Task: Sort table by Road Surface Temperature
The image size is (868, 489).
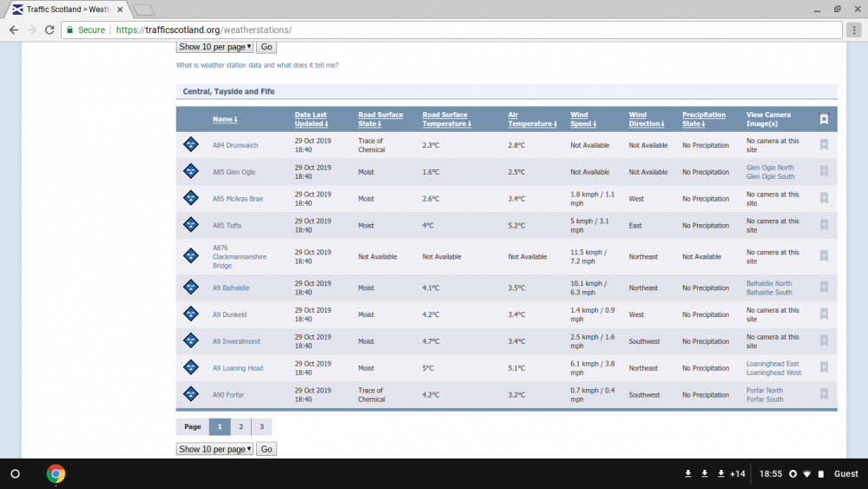Action: (447, 119)
